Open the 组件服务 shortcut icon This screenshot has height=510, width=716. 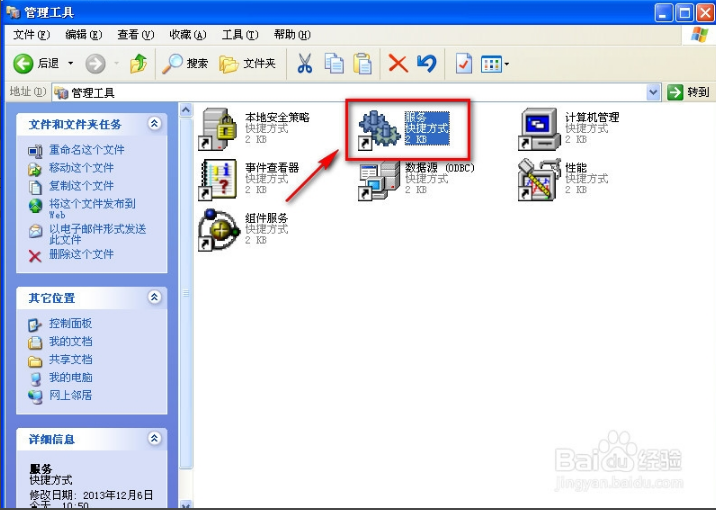click(x=220, y=230)
